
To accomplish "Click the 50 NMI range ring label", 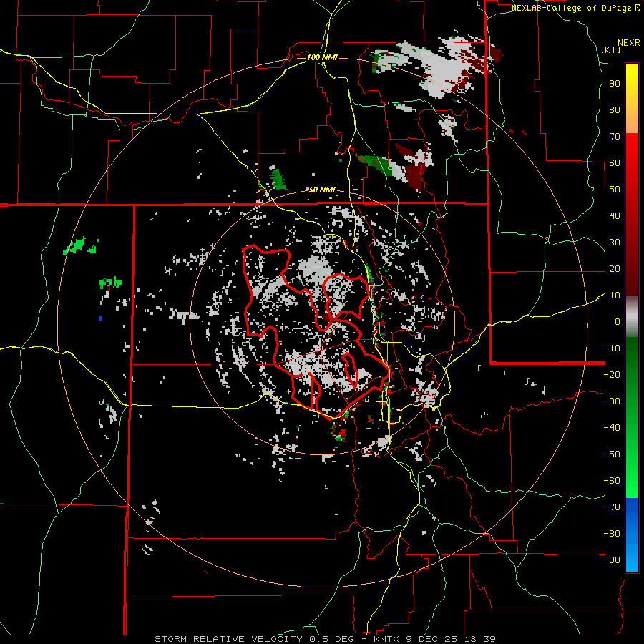I will pyautogui.click(x=322, y=190).
